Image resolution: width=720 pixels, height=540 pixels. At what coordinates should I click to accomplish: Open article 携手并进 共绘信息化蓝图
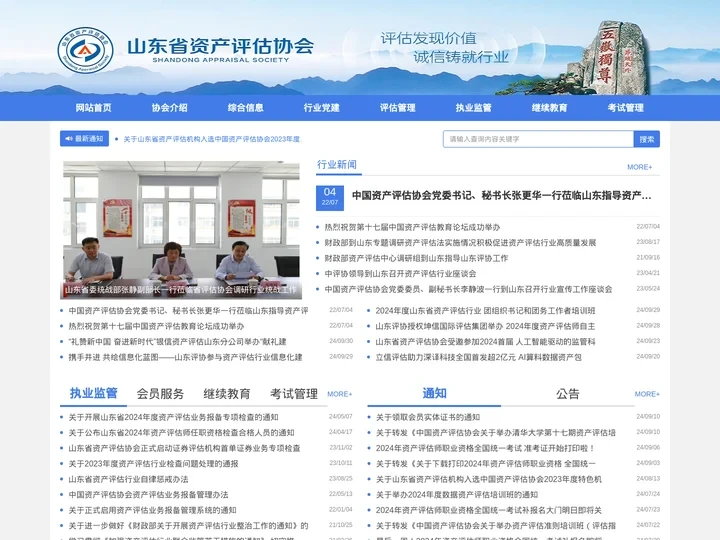pos(186,357)
